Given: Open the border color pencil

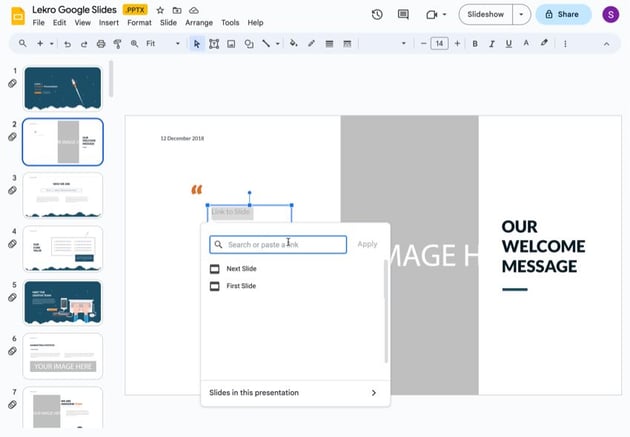Looking at the screenshot, I should (x=311, y=43).
